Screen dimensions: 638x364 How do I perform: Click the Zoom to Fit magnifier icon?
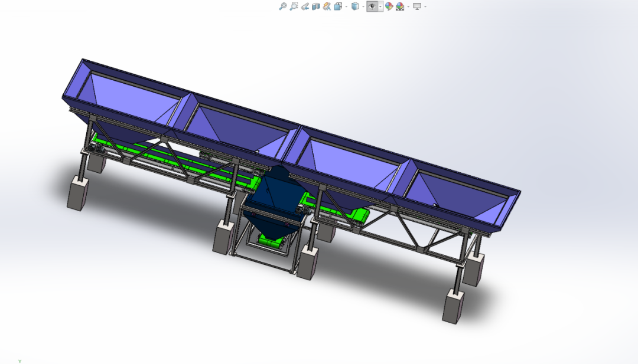tap(282, 6)
